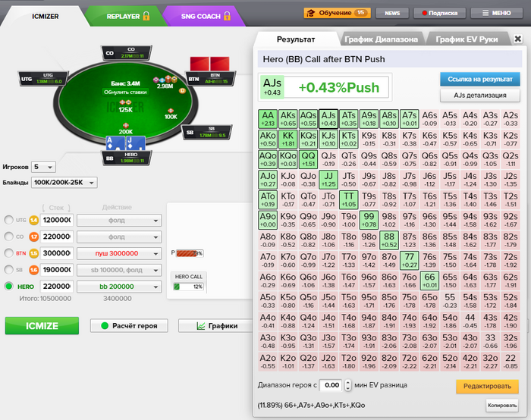The height and width of the screenshot is (420, 531).
Task: Open the SB sb 100000, фолд dropdown
Action: point(119,270)
